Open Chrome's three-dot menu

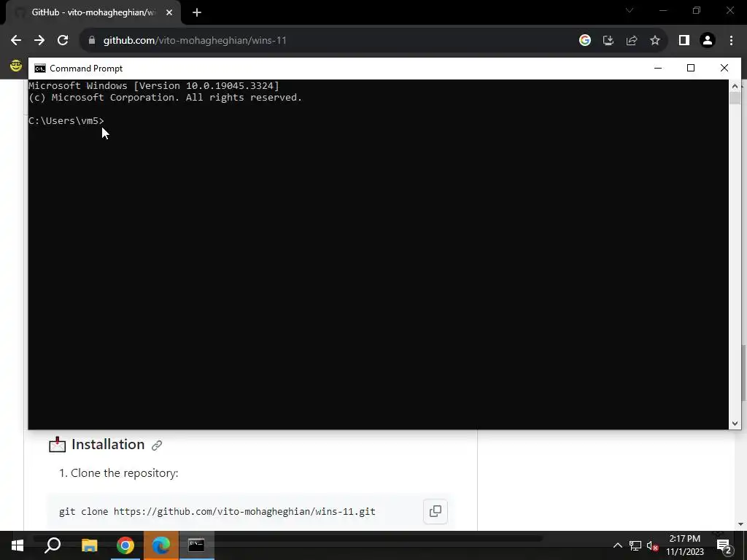(731, 41)
